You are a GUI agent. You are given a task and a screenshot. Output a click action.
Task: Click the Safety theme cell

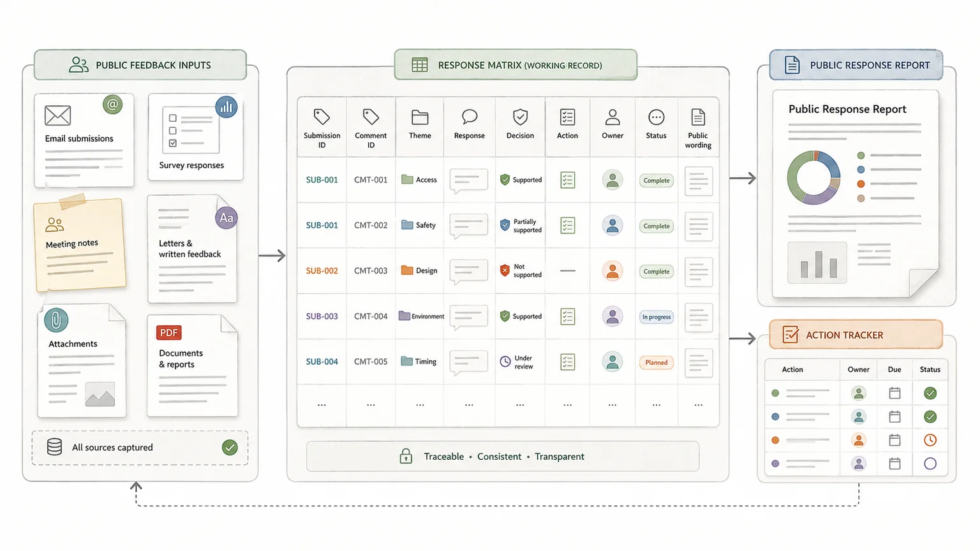[x=419, y=225]
